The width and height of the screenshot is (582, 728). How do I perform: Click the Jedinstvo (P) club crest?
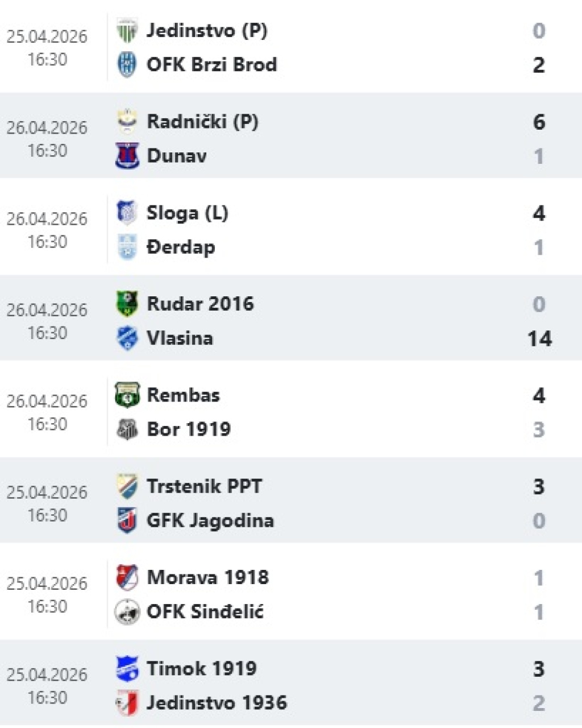tap(126, 31)
